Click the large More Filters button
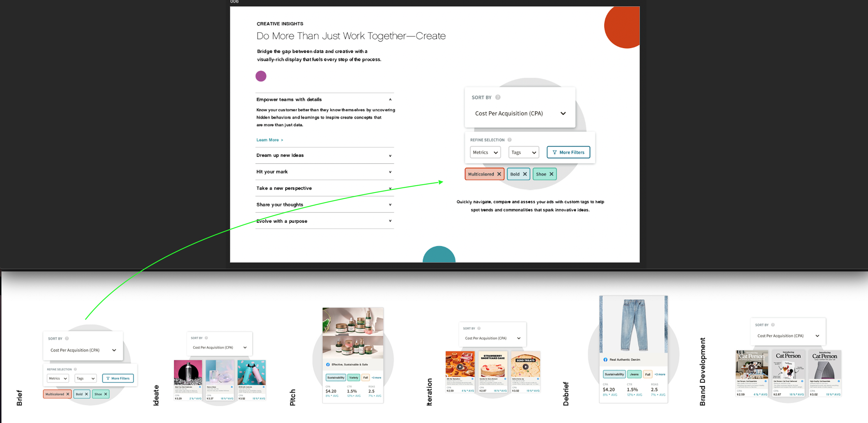 coord(568,152)
